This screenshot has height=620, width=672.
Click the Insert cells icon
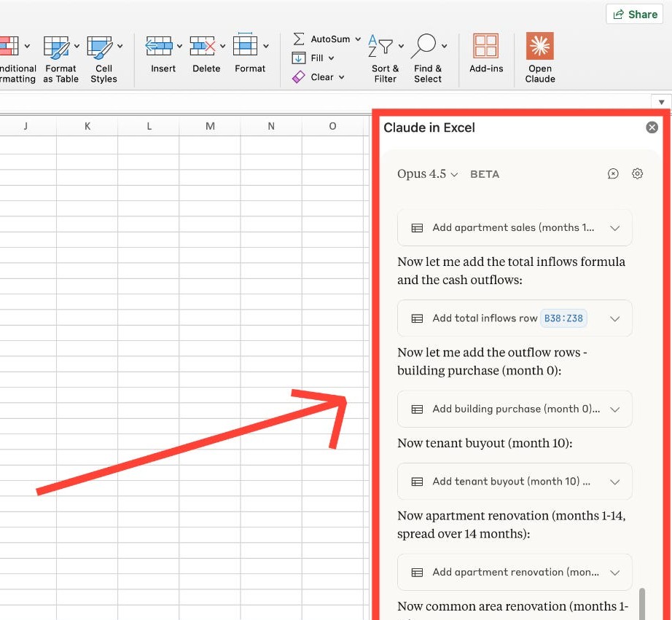coord(159,46)
